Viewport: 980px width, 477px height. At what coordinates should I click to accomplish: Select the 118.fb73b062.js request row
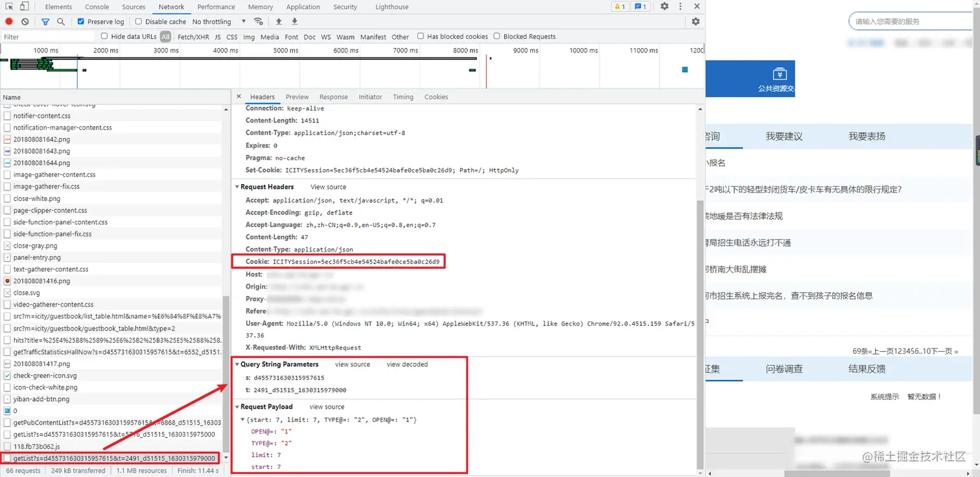[x=111, y=447]
